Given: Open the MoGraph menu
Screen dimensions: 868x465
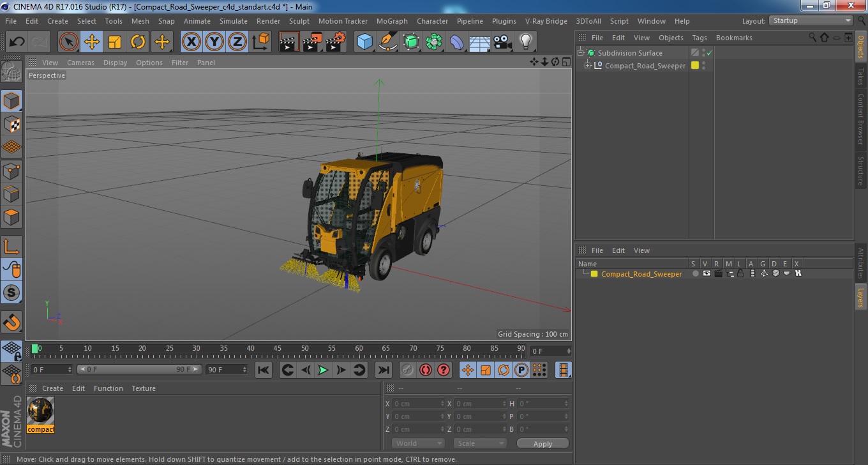Looking at the screenshot, I should (392, 21).
